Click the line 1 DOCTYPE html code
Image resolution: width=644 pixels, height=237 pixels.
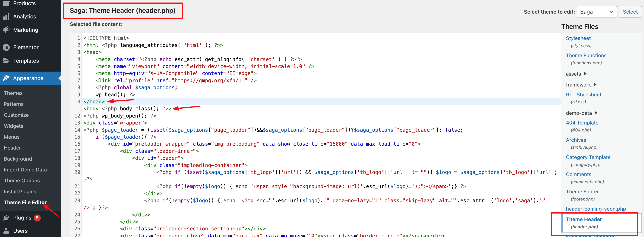(106, 38)
